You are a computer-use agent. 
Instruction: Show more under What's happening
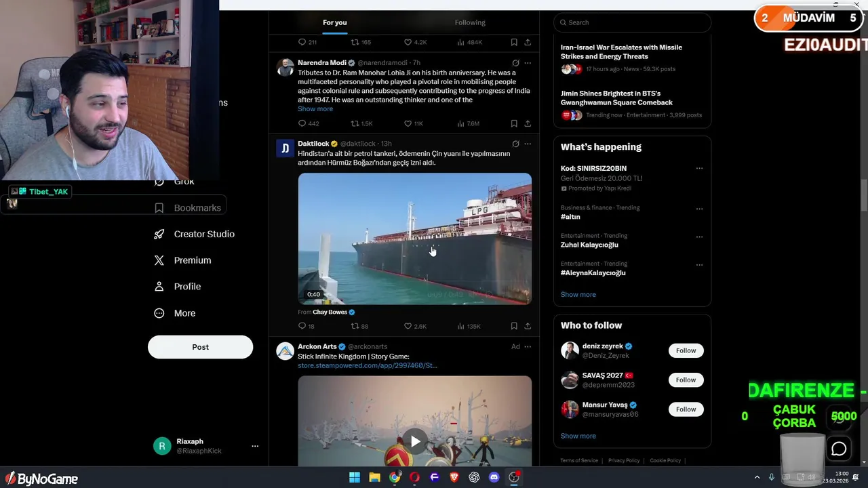578,294
